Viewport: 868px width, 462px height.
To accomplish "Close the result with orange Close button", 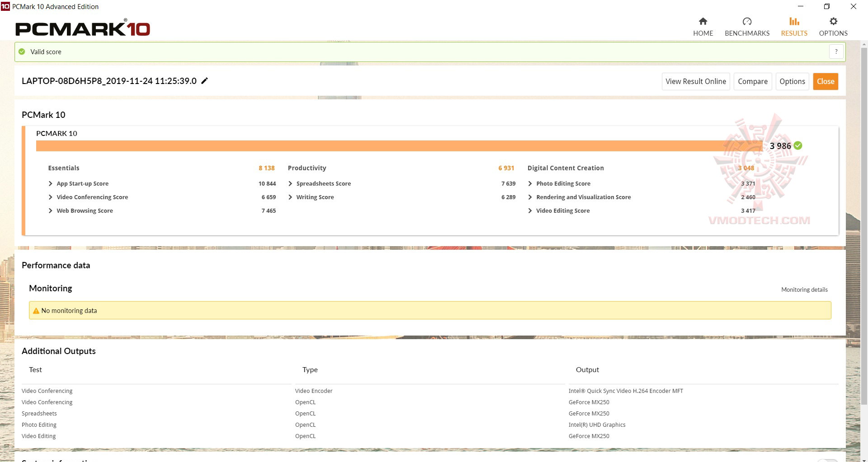I will pos(826,81).
